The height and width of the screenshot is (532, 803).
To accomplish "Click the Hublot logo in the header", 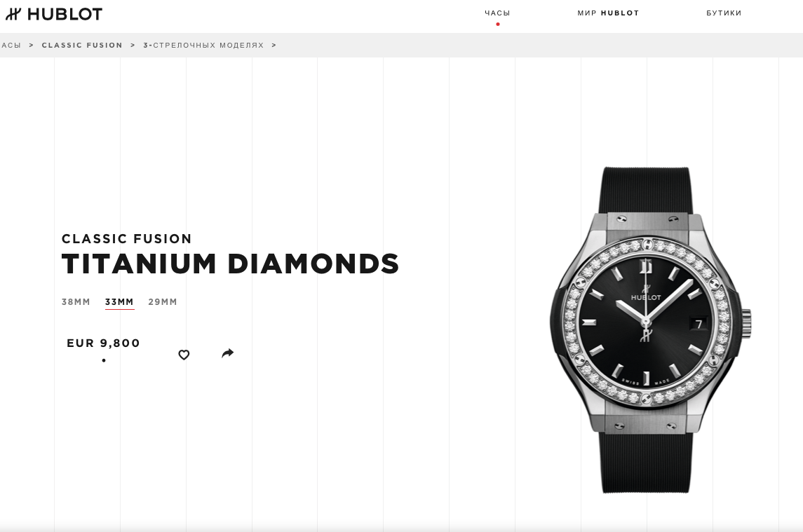I will click(x=54, y=14).
